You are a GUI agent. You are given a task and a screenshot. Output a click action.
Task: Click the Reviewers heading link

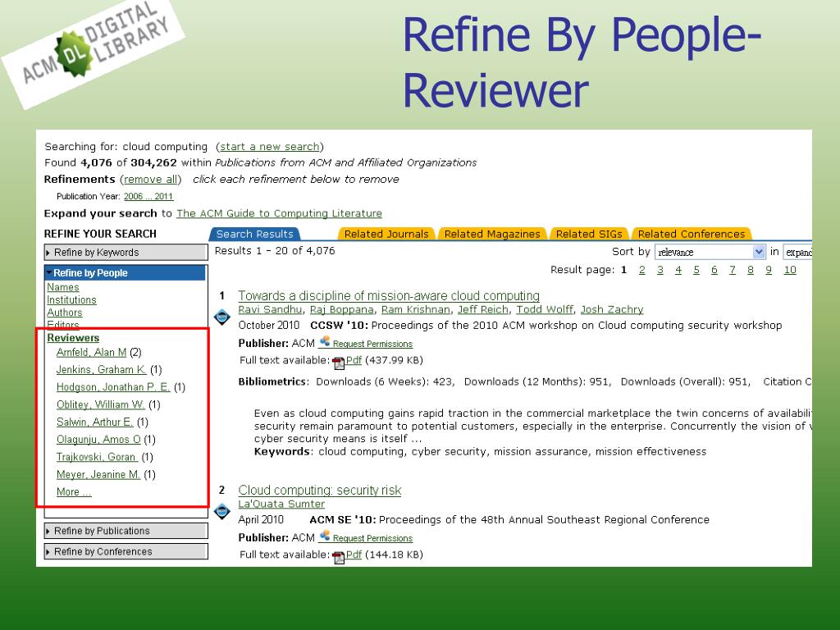(x=73, y=338)
